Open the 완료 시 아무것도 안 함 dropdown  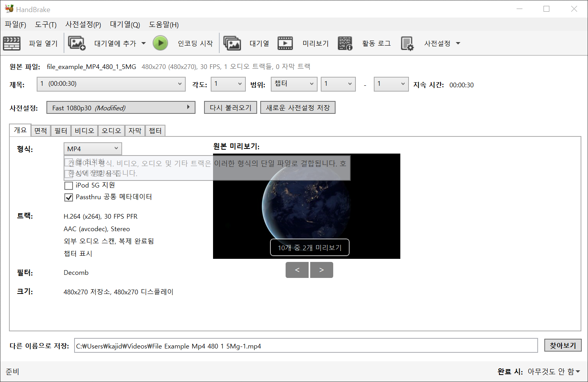pyautogui.click(x=554, y=371)
